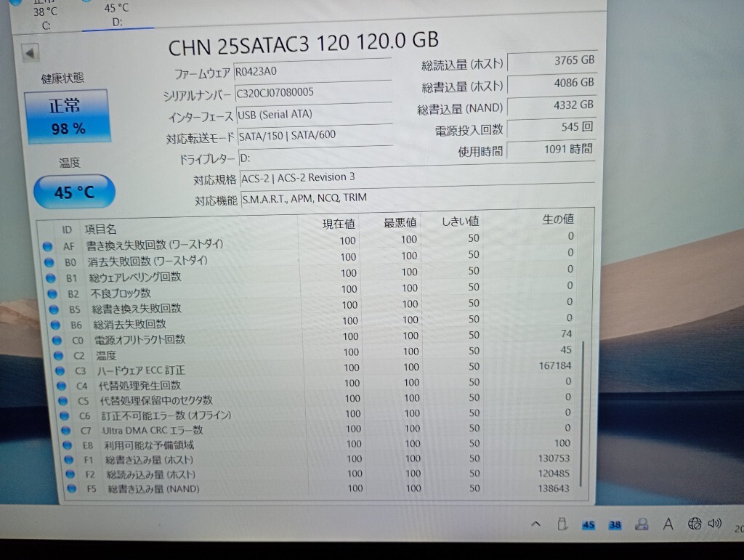Select the 不良ブロック数 row name
744x560 pixels.
121,293
